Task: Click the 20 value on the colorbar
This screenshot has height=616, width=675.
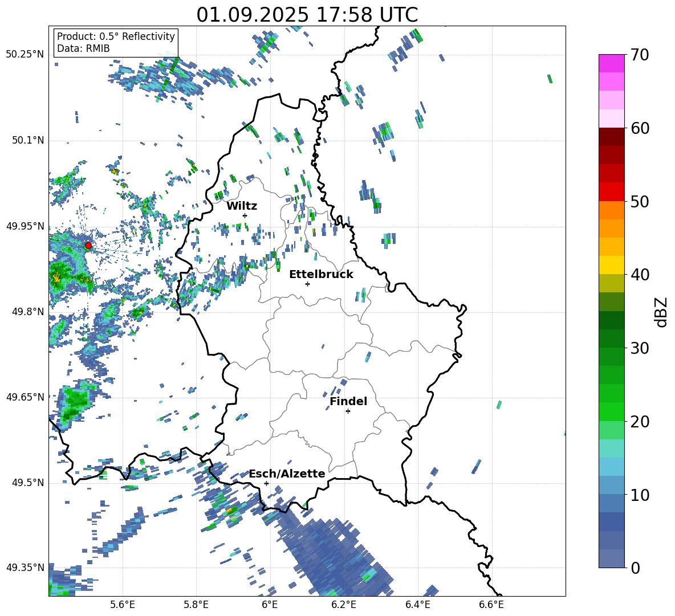Action: [640, 422]
